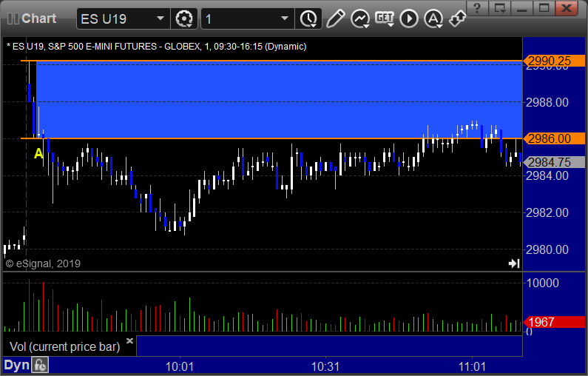Maximize the chart window
588x376 pixels.
(544, 7)
